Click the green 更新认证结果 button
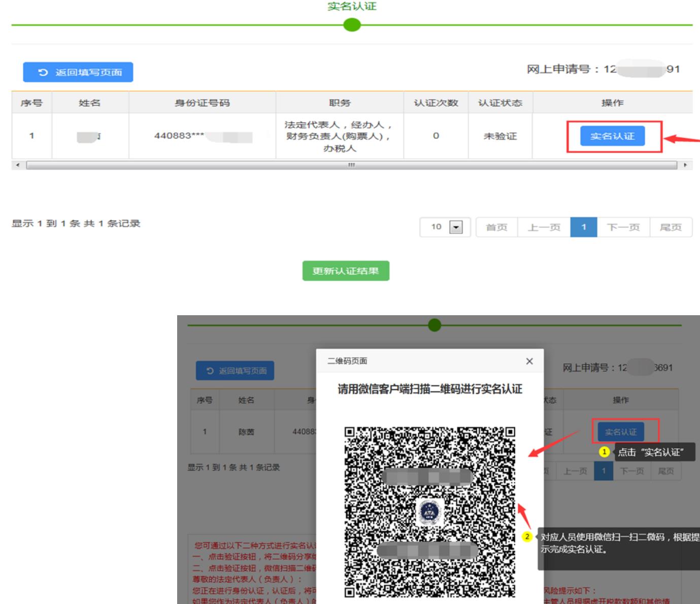This screenshot has width=700, height=604. tap(346, 271)
